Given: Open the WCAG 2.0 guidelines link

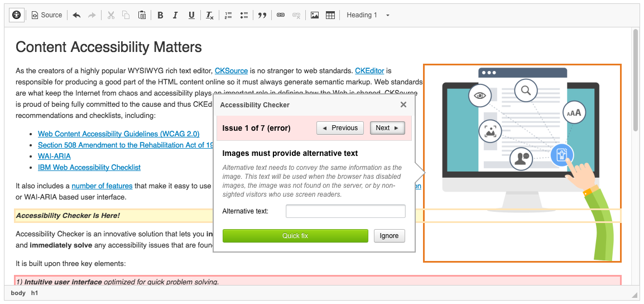Looking at the screenshot, I should [x=119, y=134].
